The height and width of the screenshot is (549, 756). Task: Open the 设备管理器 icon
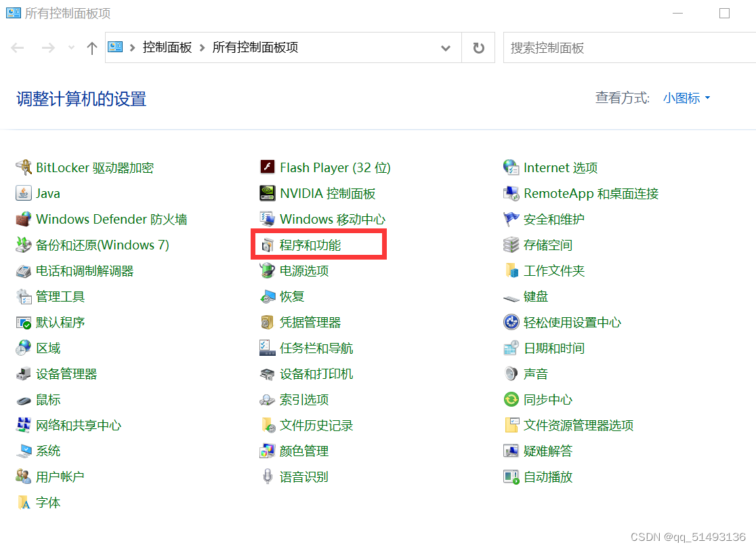pos(24,374)
